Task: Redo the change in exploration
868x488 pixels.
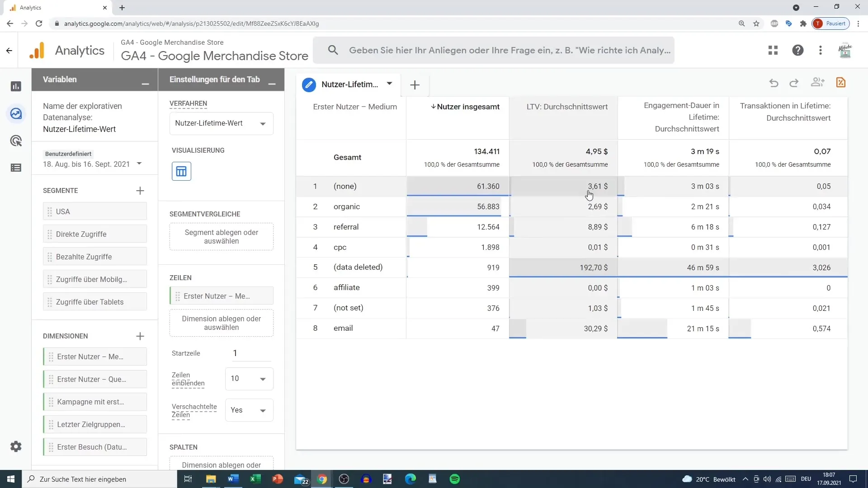Action: [x=794, y=83]
